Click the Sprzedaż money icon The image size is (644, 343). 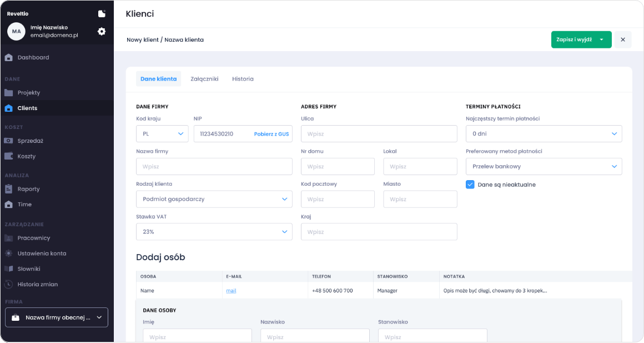point(9,141)
